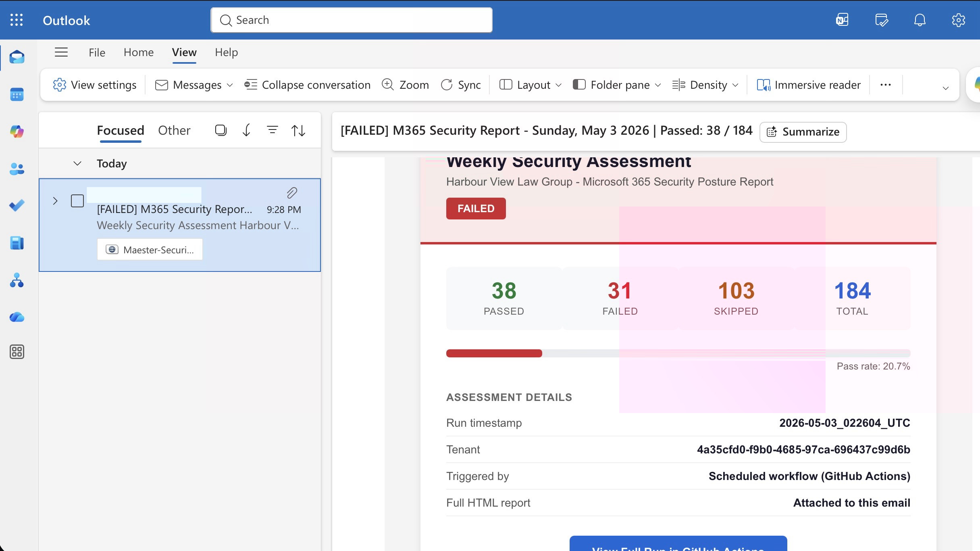Open the filter icon in message list

(x=273, y=130)
